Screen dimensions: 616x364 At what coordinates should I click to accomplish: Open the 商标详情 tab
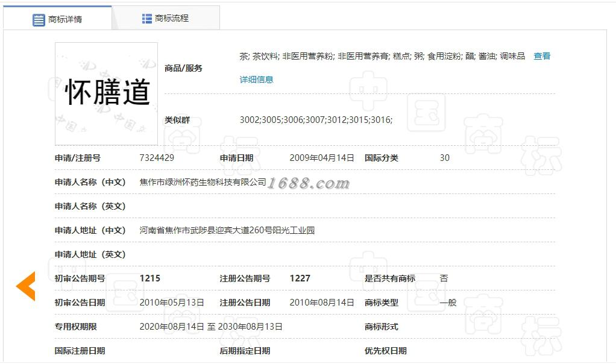(x=57, y=18)
